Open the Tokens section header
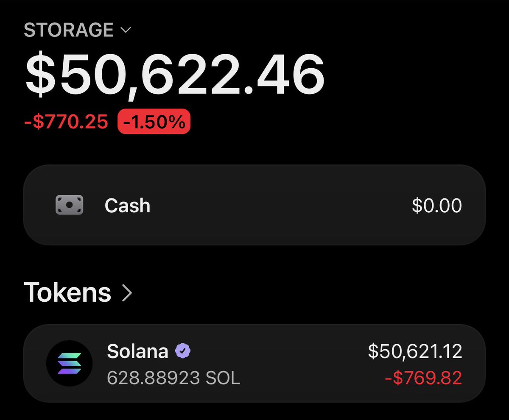509x420 pixels. coord(78,292)
